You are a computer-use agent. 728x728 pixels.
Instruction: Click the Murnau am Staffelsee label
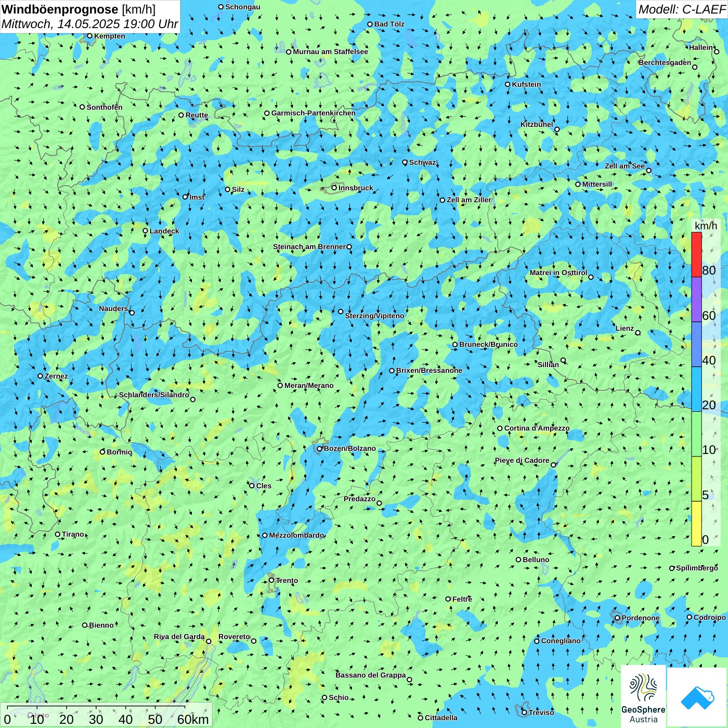[x=330, y=51]
